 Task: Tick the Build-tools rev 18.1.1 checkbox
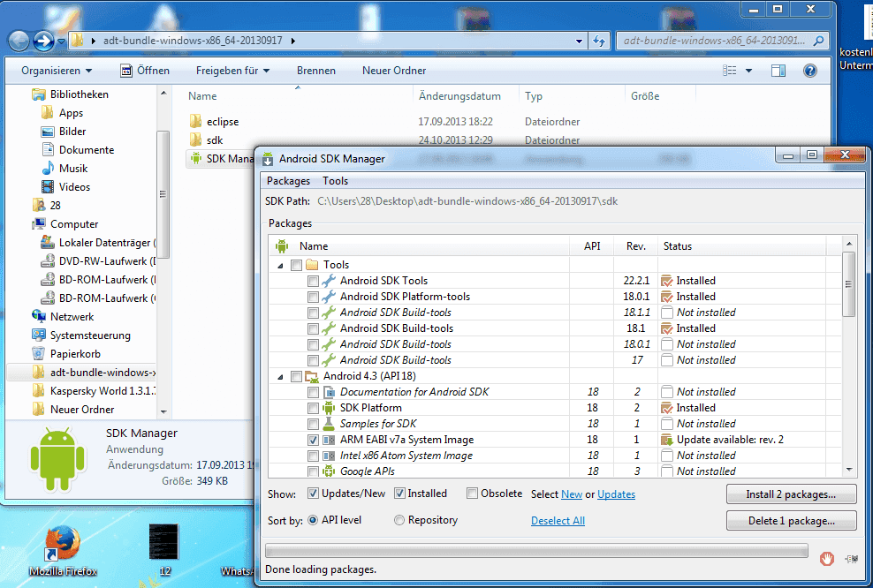point(313,313)
